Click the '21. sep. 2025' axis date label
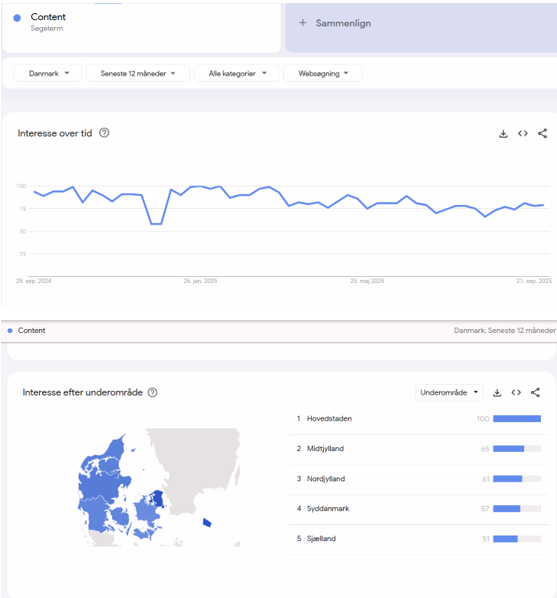 pos(534,281)
